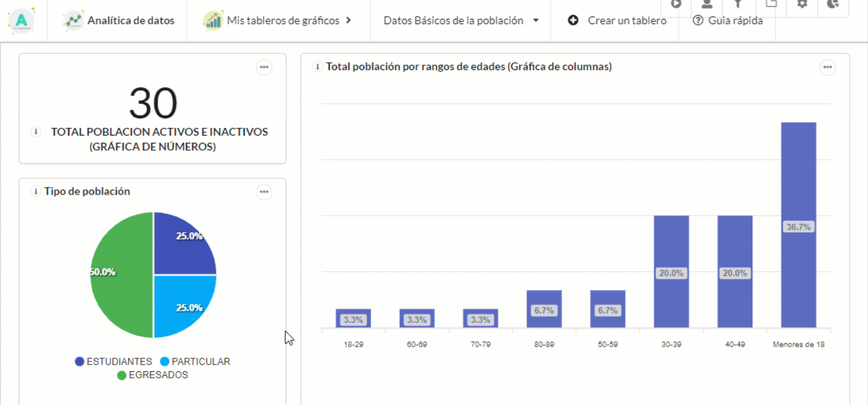Click the Analítica de datos chart icon
This screenshot has height=405, width=868.
[73, 21]
